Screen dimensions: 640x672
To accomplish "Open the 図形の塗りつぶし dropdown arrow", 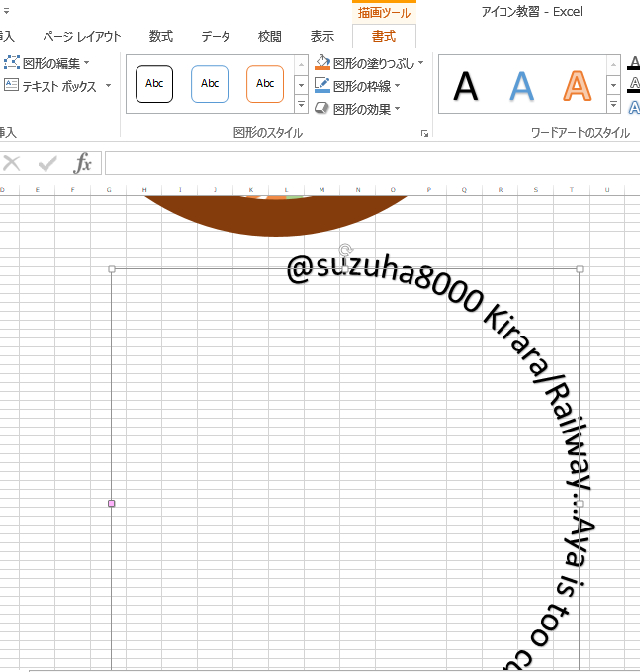I will (x=420, y=63).
